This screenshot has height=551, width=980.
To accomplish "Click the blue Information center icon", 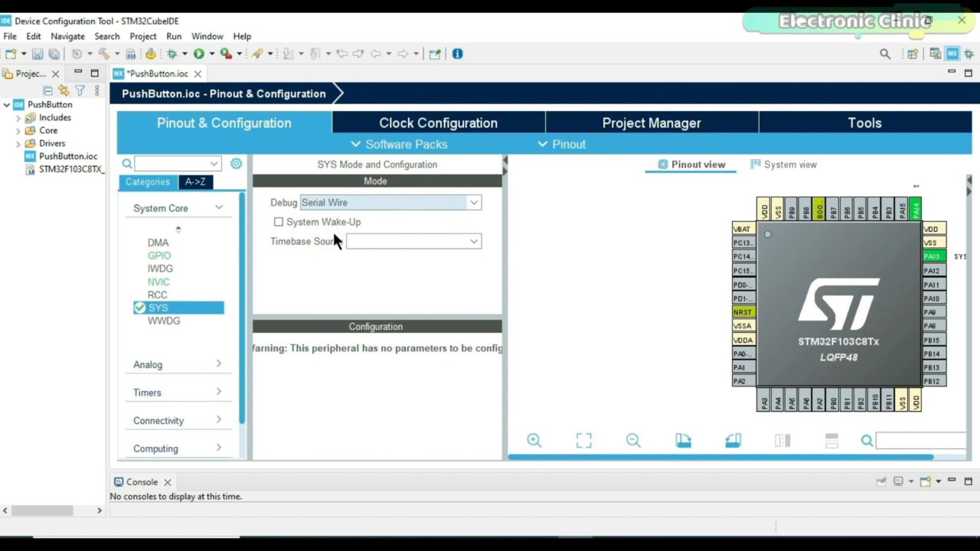I will click(458, 54).
